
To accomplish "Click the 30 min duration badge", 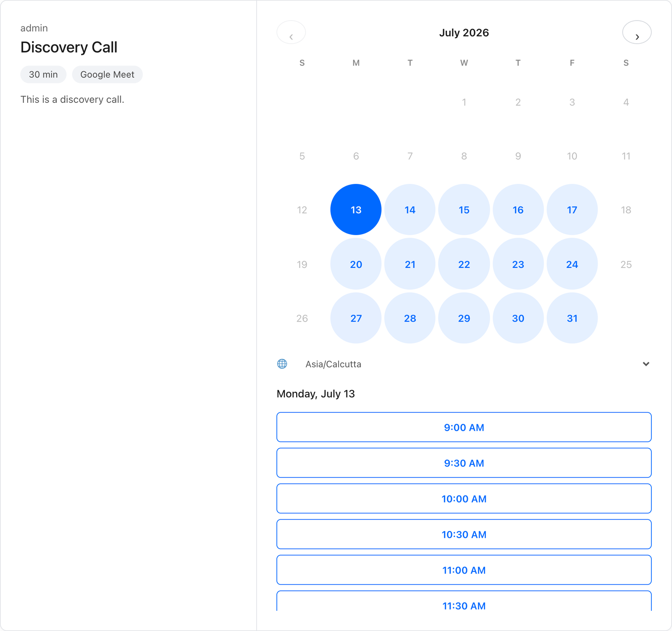I will (43, 74).
